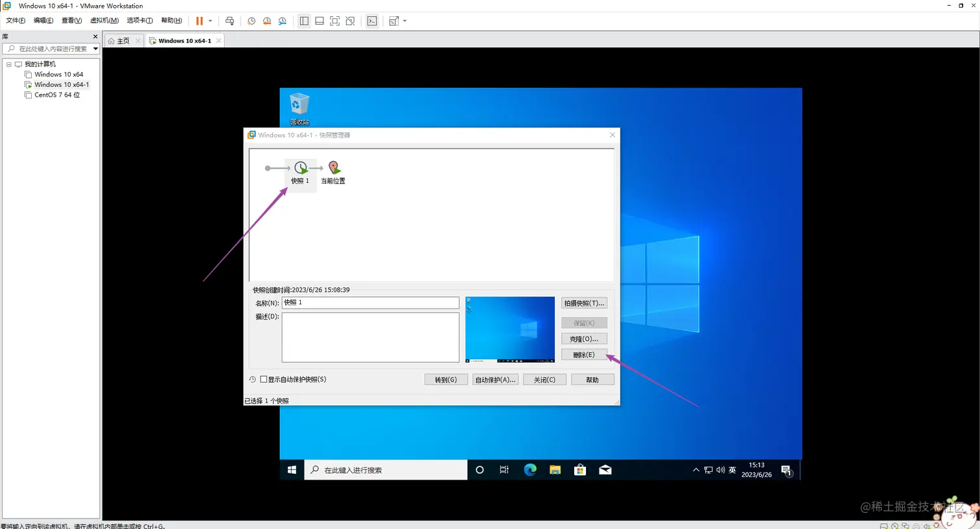Open Microsoft Store from guest taskbar
The height and width of the screenshot is (529, 980).
[x=580, y=470]
